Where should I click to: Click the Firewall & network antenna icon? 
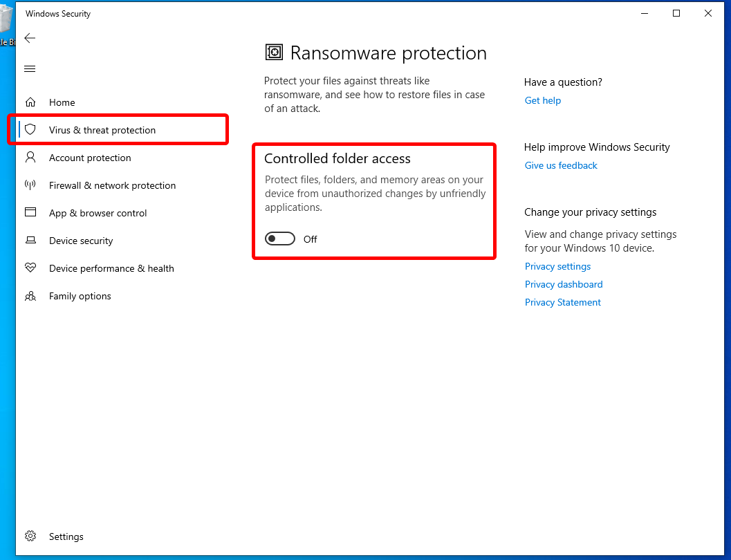tap(30, 185)
